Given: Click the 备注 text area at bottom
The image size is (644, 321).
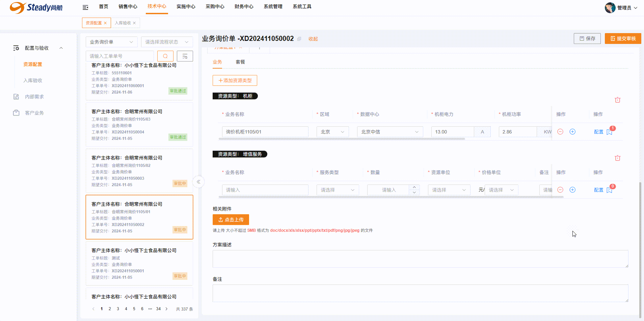Looking at the screenshot, I should [x=421, y=293].
